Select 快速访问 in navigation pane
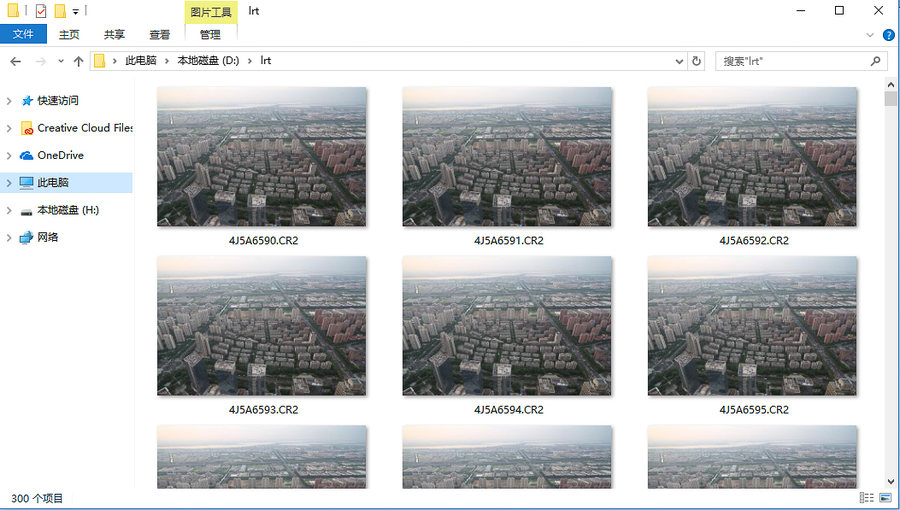This screenshot has width=900, height=510. (58, 100)
